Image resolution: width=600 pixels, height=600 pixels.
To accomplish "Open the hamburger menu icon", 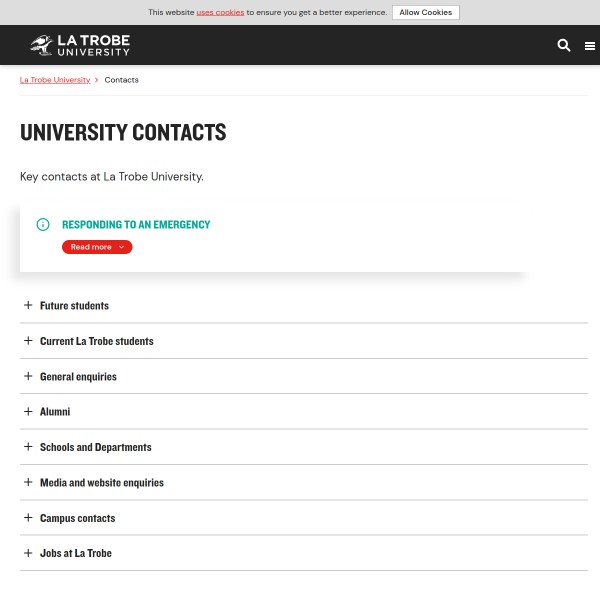I will point(590,45).
